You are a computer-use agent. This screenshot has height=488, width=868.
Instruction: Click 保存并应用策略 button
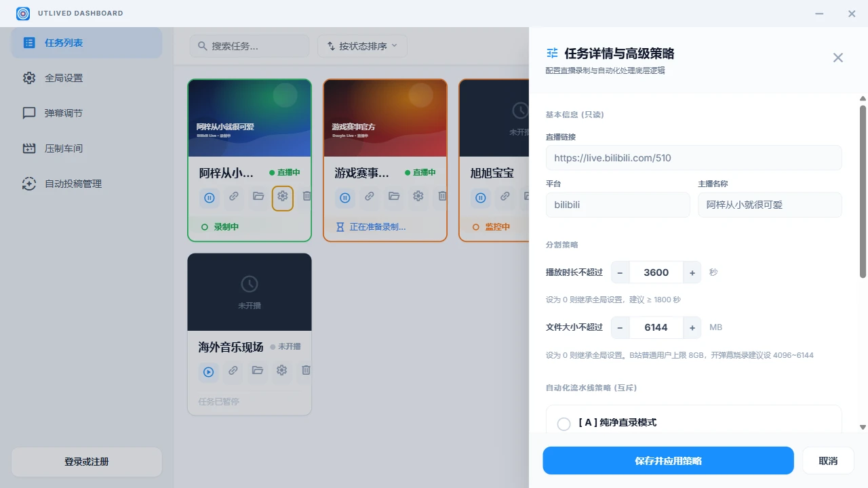[x=668, y=461]
